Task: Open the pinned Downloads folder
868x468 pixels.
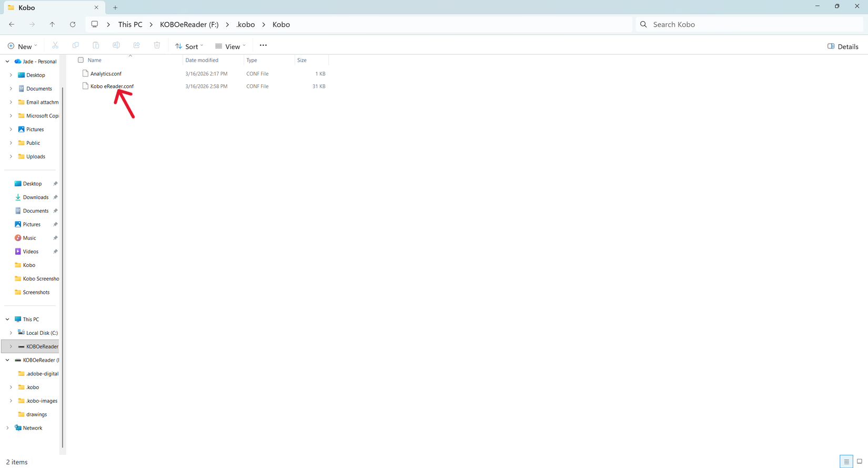Action: (36, 197)
